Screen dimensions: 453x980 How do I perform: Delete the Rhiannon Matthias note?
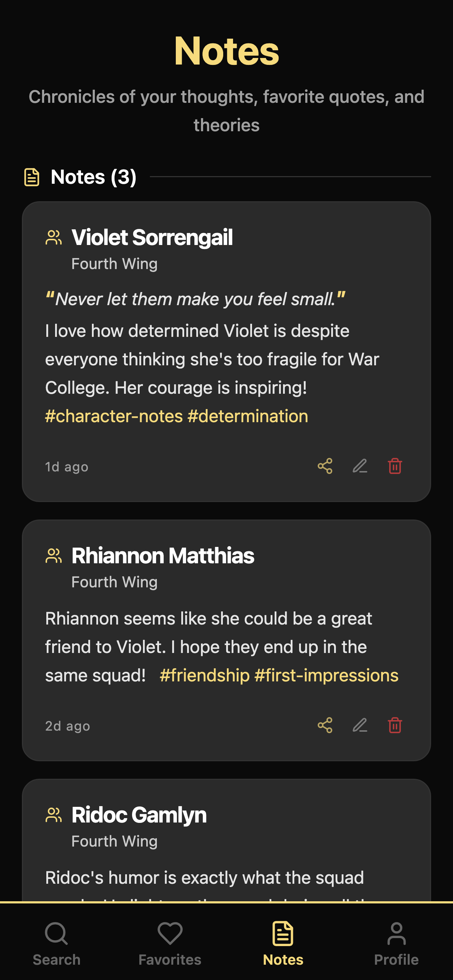click(x=394, y=725)
